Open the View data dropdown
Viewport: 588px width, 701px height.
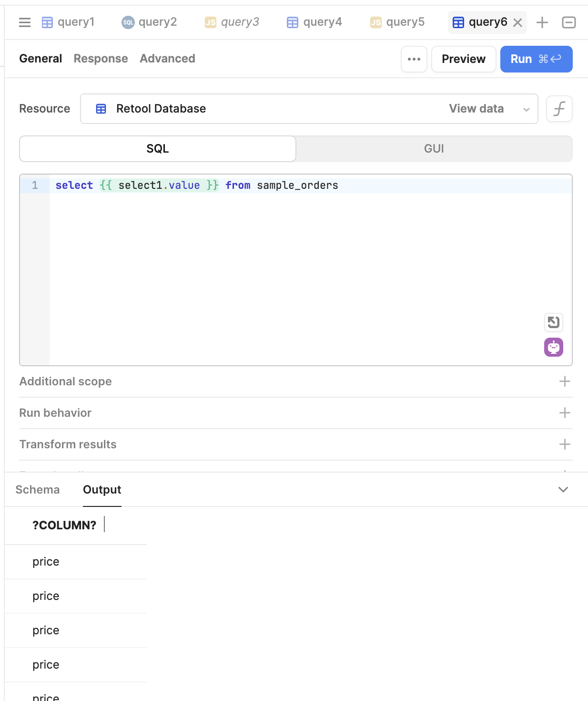(476, 109)
